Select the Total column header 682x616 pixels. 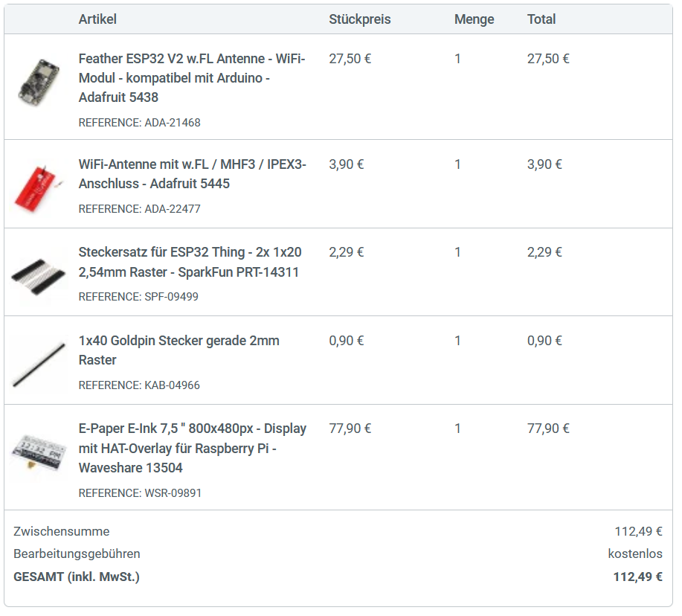[541, 19]
